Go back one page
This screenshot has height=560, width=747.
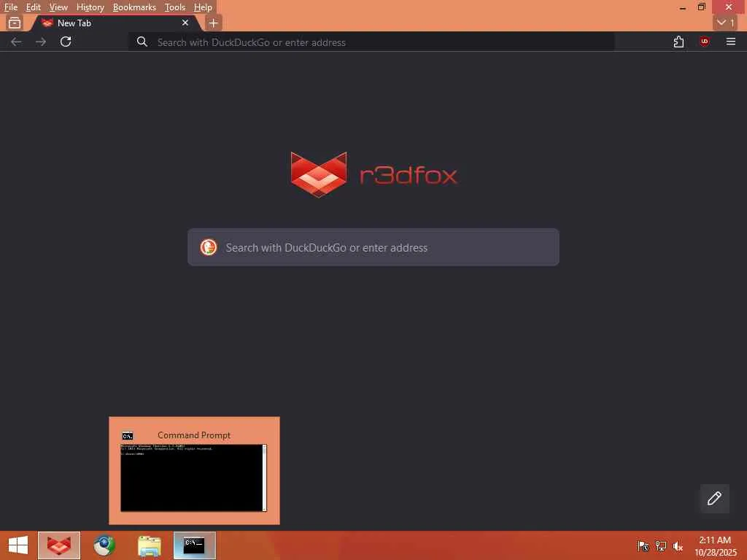pyautogui.click(x=16, y=42)
